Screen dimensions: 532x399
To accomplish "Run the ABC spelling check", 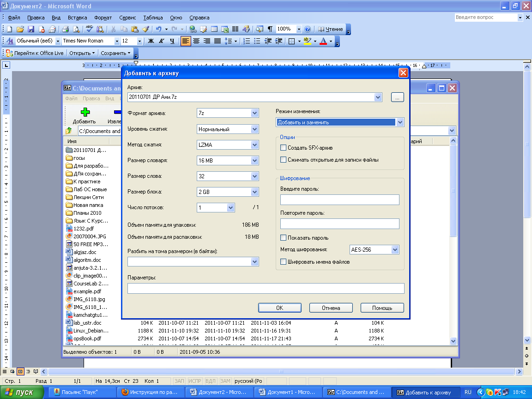I will [x=89, y=29].
